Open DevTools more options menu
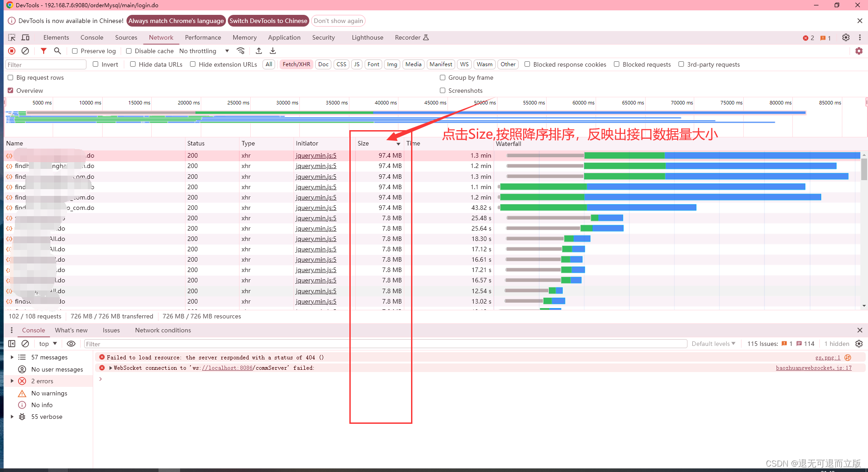868x472 pixels. coord(860,37)
